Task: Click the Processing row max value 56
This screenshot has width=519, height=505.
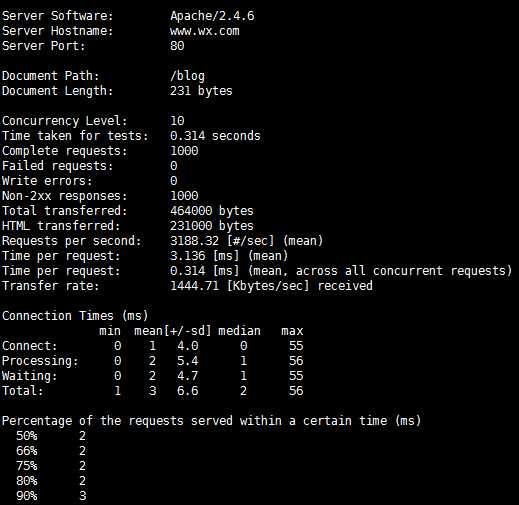Action: pyautogui.click(x=296, y=361)
